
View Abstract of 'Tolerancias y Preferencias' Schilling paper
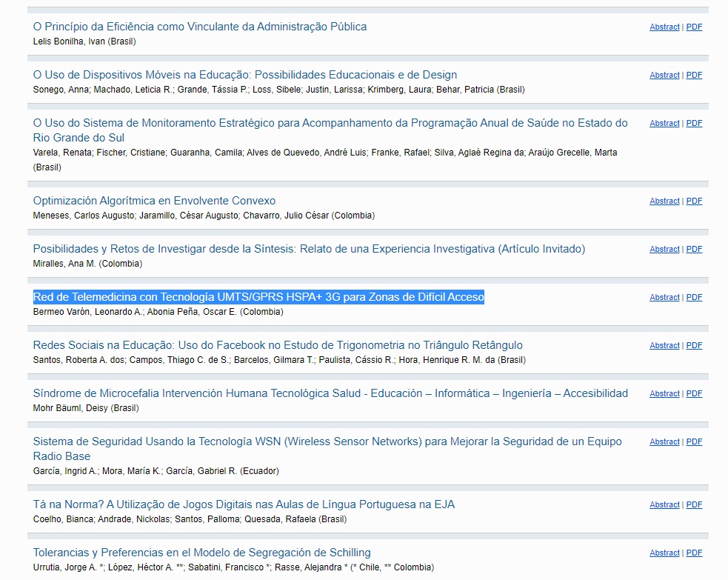click(664, 553)
